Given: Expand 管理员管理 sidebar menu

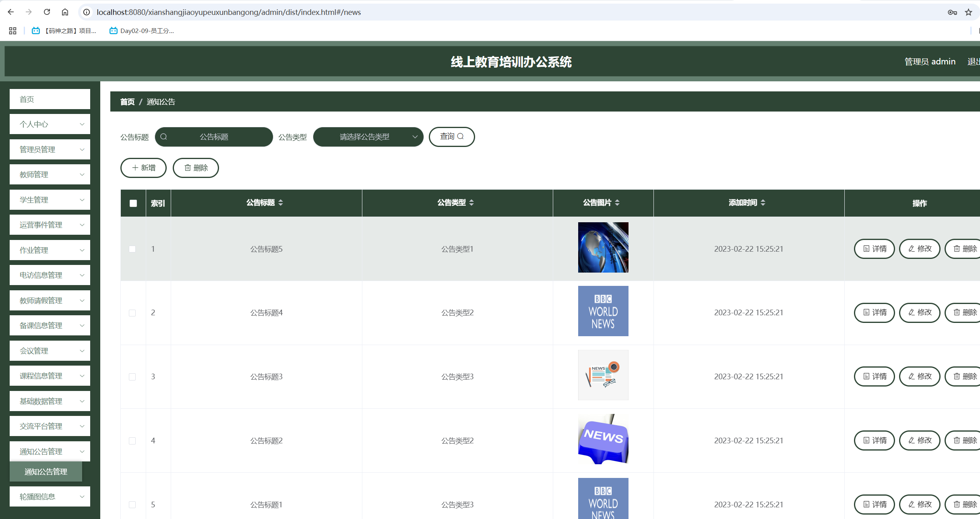Looking at the screenshot, I should pyautogui.click(x=50, y=149).
